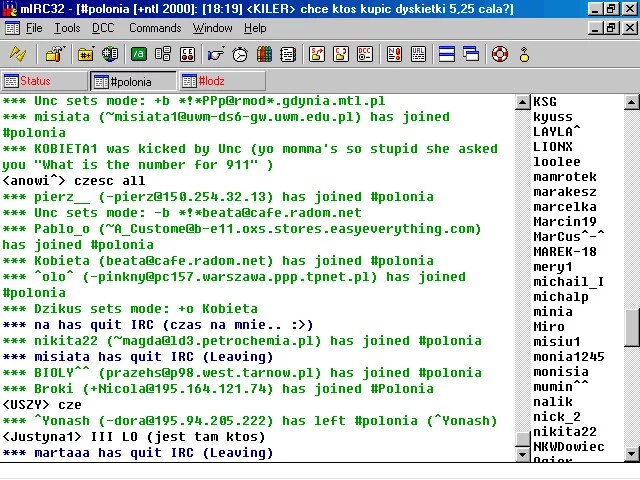Open the Commands menu
640x480 pixels.
pos(155,28)
